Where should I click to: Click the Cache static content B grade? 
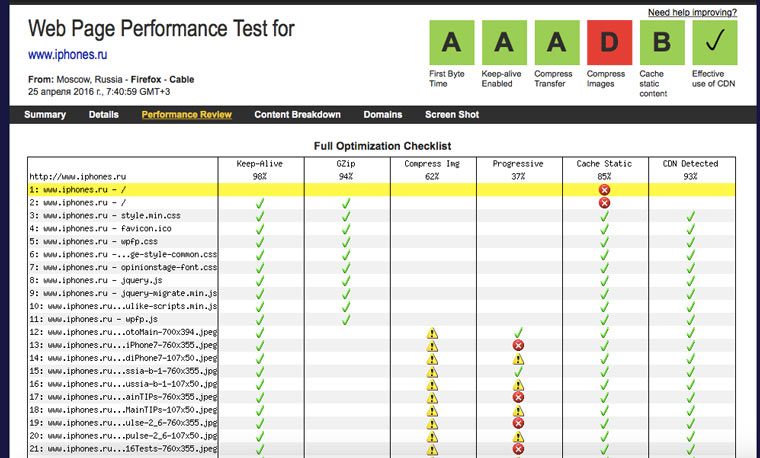point(661,43)
